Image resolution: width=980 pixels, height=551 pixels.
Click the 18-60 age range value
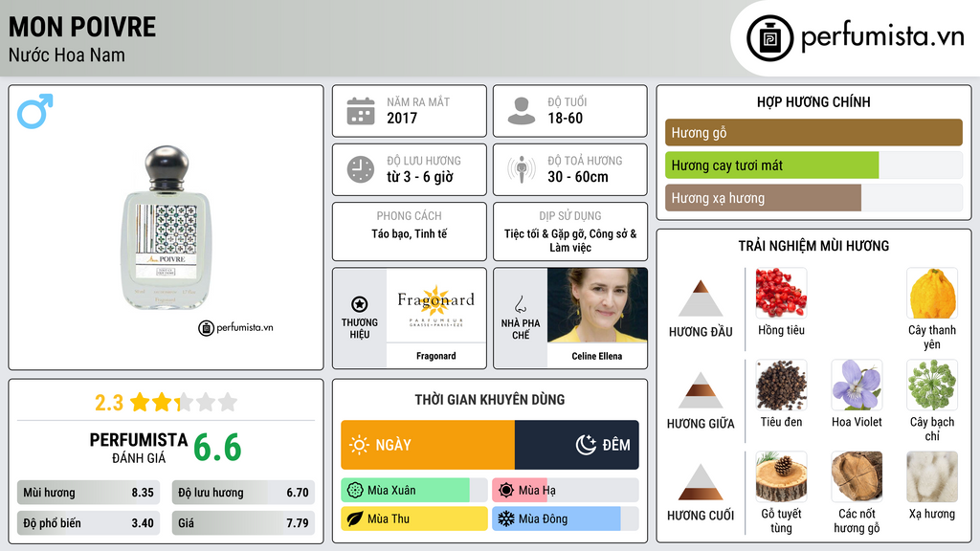point(565,118)
